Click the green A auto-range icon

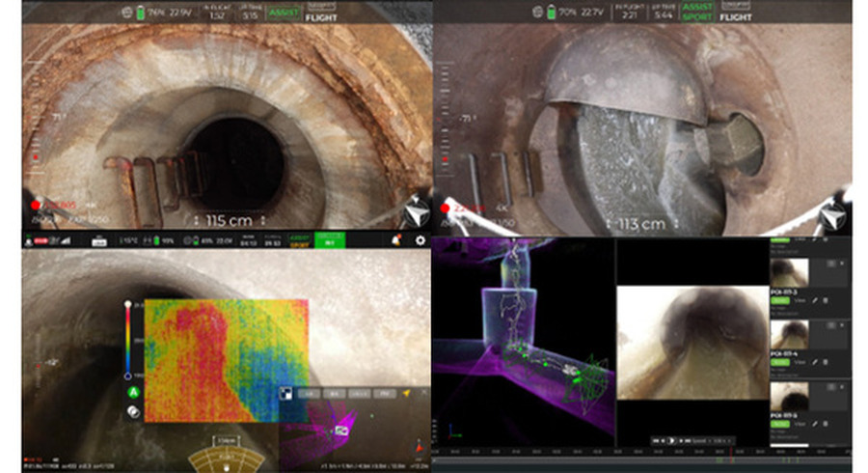point(127,392)
